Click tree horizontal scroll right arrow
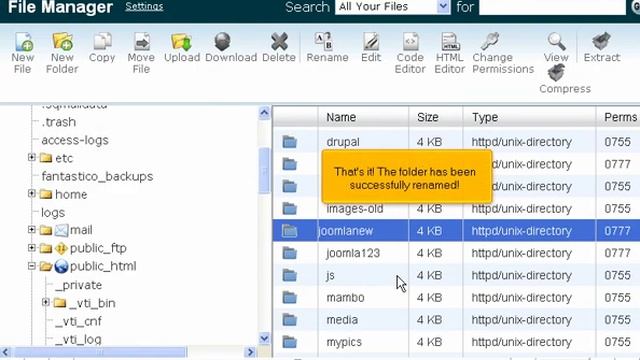The image size is (640, 360). pyautogui.click(x=250, y=352)
